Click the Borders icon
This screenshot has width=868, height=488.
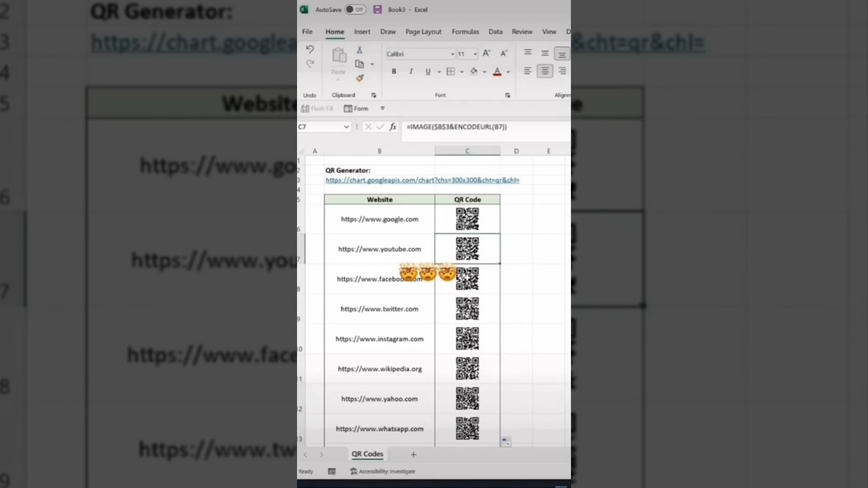(x=450, y=71)
